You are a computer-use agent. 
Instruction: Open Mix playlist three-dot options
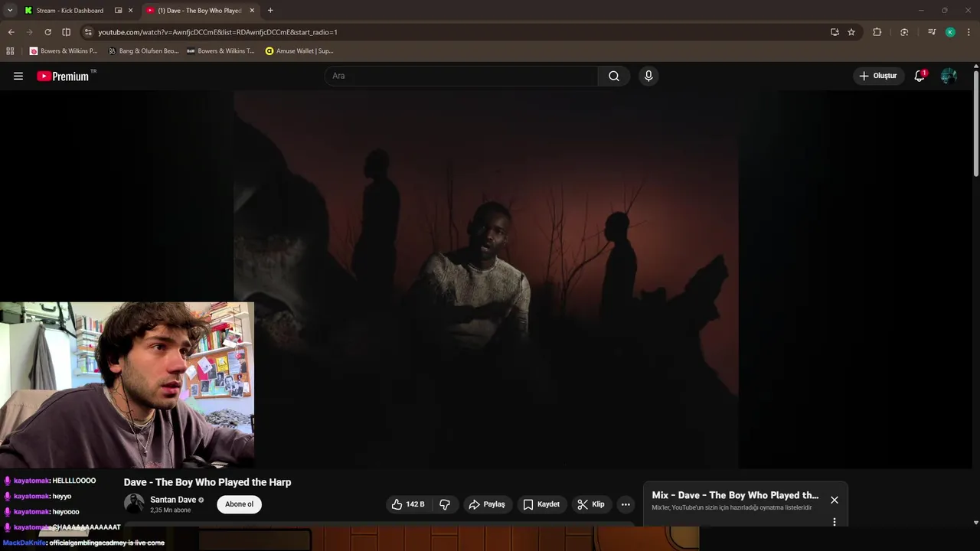pyautogui.click(x=835, y=522)
